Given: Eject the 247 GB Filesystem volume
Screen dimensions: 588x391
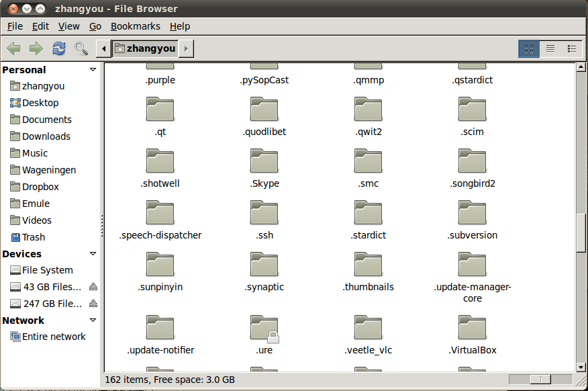Looking at the screenshot, I should (x=93, y=304).
